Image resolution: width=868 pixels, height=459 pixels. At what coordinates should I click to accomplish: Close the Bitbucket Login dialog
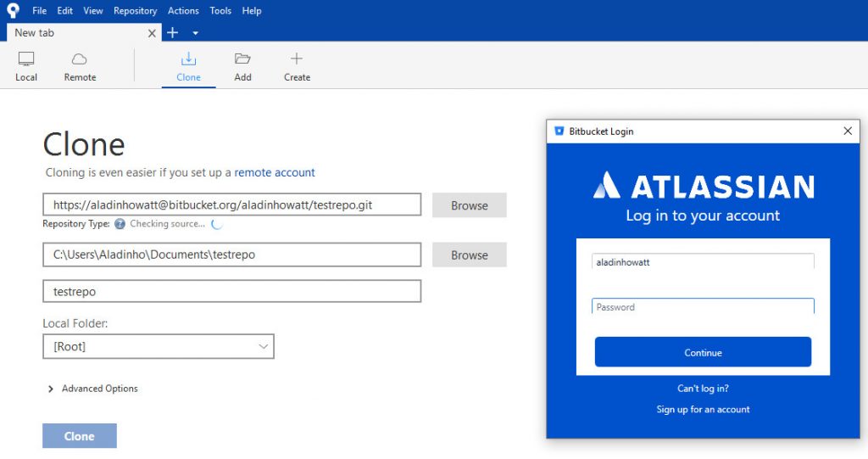848,131
